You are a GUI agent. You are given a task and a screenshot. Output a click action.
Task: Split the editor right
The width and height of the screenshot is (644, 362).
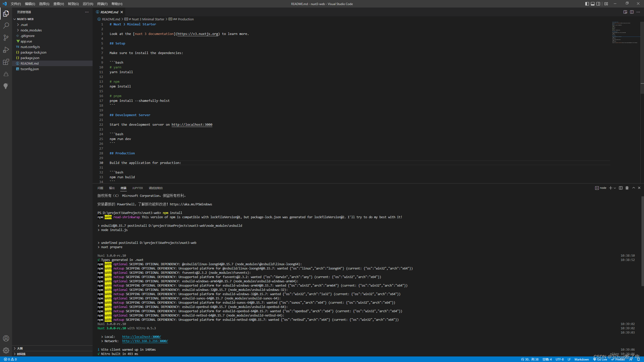click(x=632, y=12)
